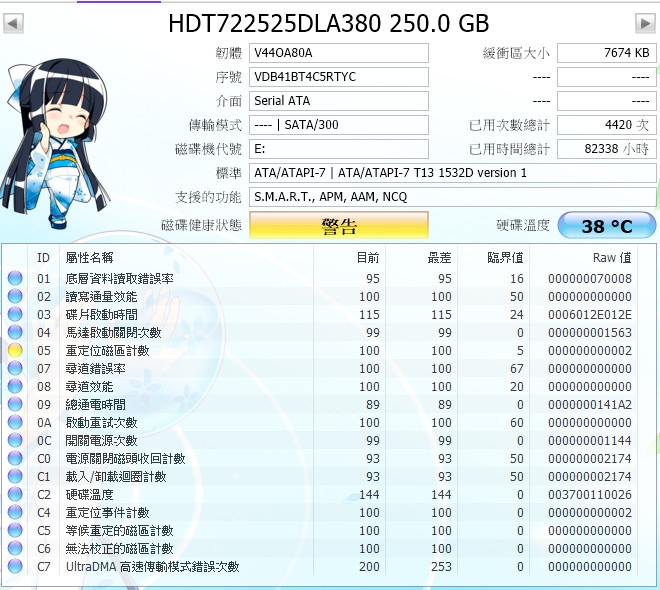This screenshot has width=660, height=590.
Task: Click the blue status icon for attribute C7
Action: tap(15, 566)
